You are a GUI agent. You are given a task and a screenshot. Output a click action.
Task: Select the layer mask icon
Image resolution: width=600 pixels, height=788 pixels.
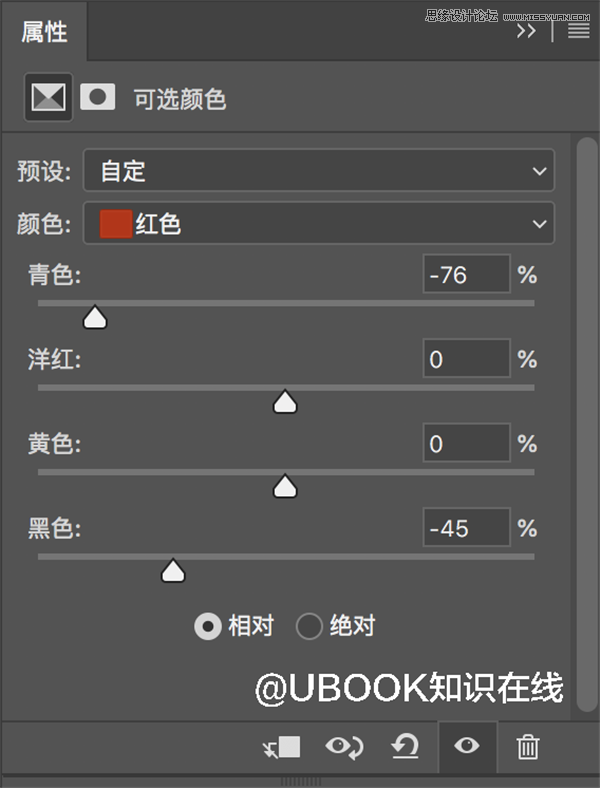(x=97, y=97)
